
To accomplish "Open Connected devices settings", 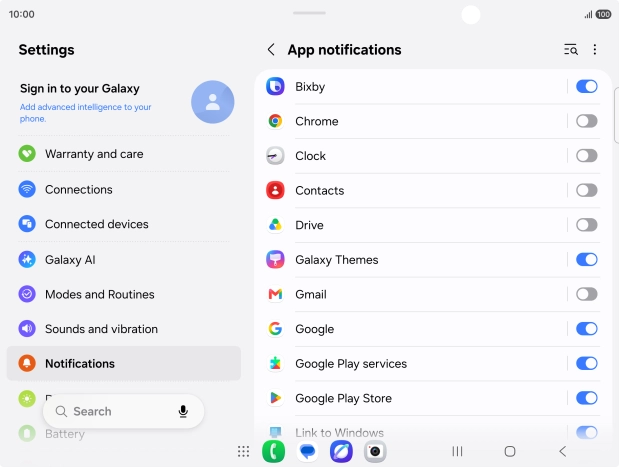I will pyautogui.click(x=124, y=224).
